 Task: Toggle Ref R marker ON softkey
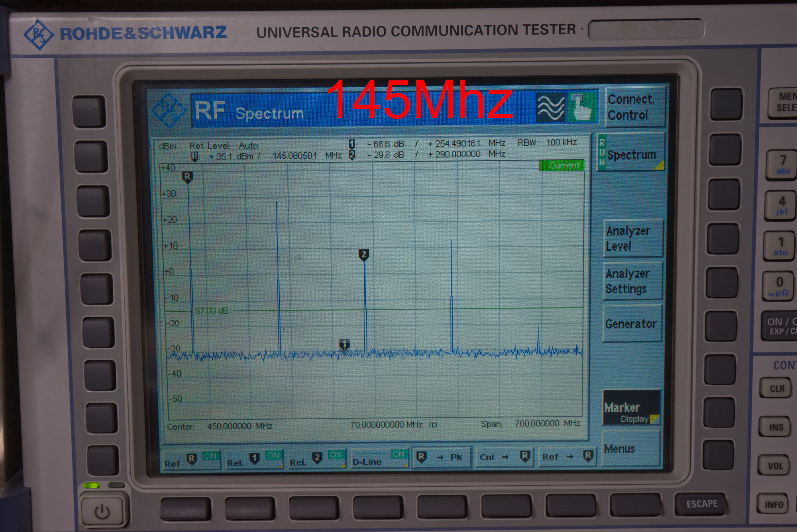(191, 459)
